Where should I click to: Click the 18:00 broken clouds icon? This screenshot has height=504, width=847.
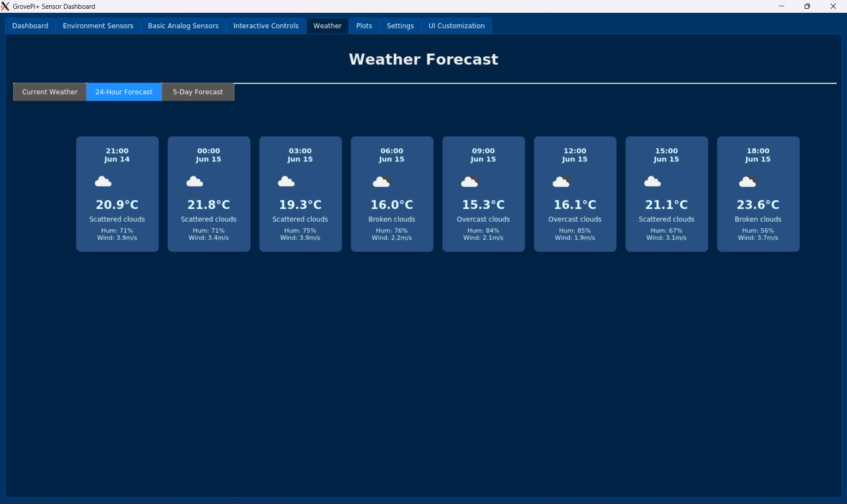[x=748, y=182]
